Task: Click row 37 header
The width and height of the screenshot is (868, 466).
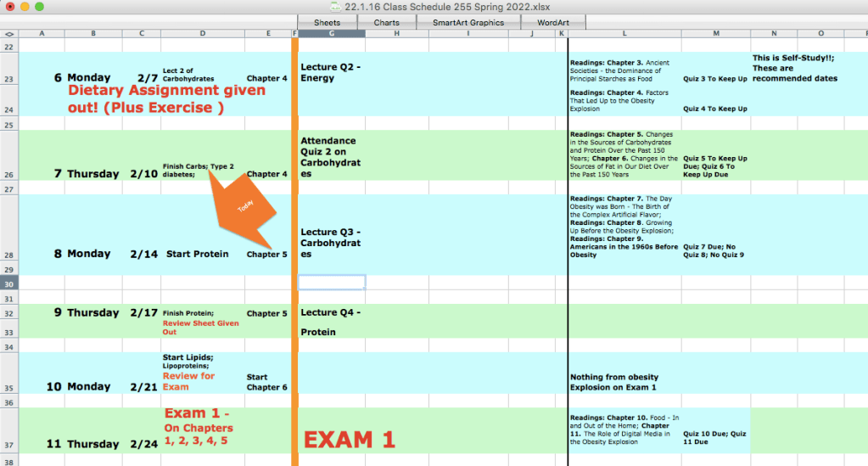Action: tap(9, 444)
